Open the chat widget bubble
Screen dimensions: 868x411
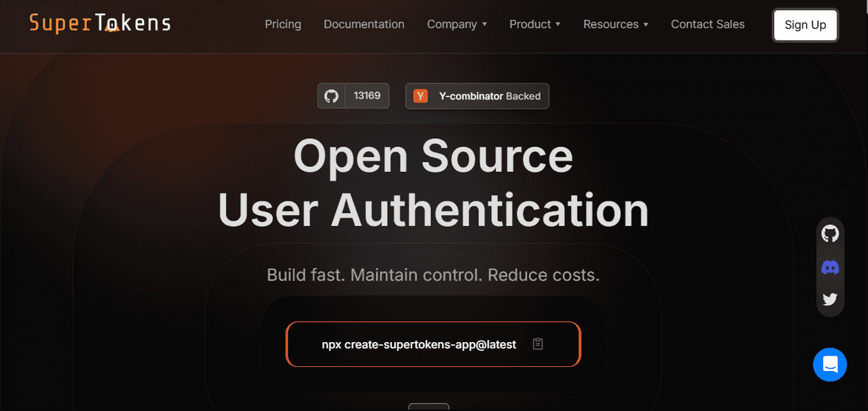[x=830, y=364]
